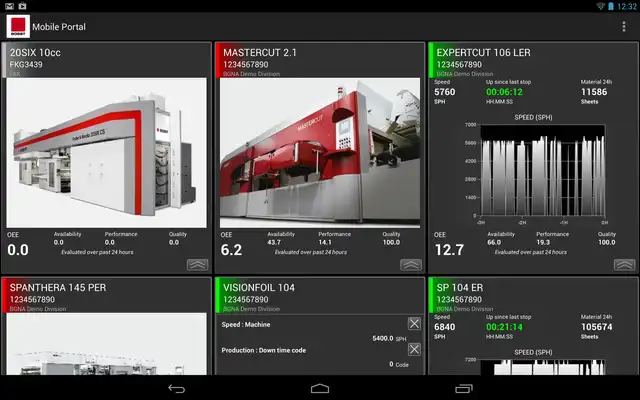Open the three-dot overflow menu

click(624, 27)
